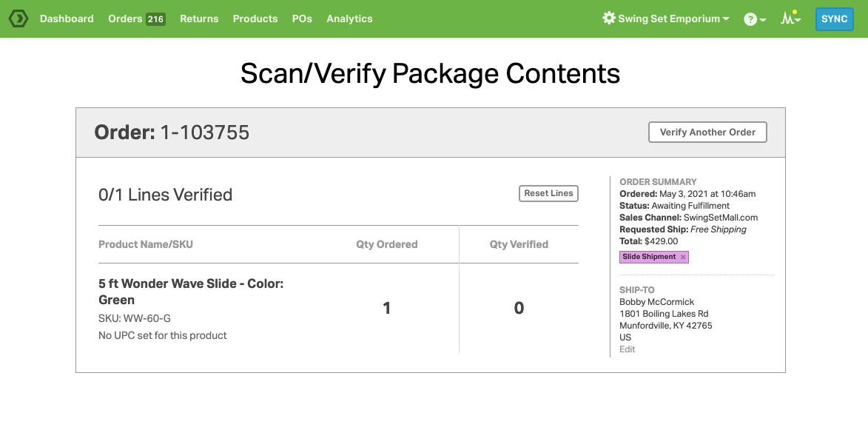Navigate to Returns
The height and width of the screenshot is (430, 868).
tap(199, 19)
